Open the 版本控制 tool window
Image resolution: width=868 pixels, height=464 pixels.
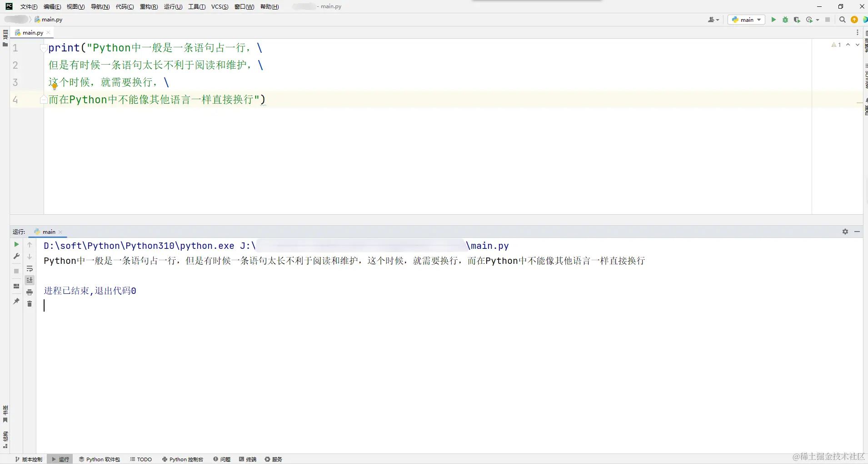[29, 459]
